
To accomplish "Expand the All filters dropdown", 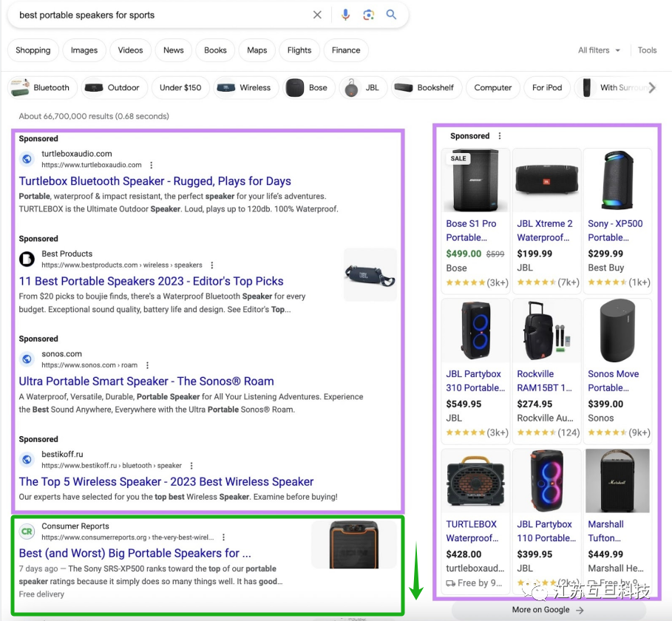I will coord(599,50).
